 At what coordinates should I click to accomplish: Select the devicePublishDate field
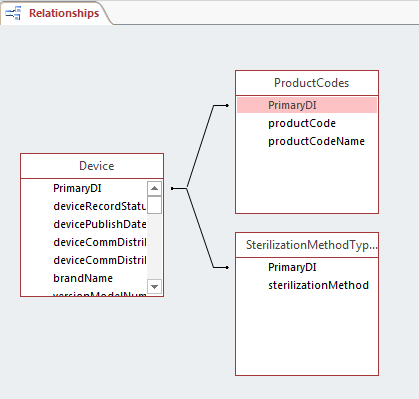99,224
